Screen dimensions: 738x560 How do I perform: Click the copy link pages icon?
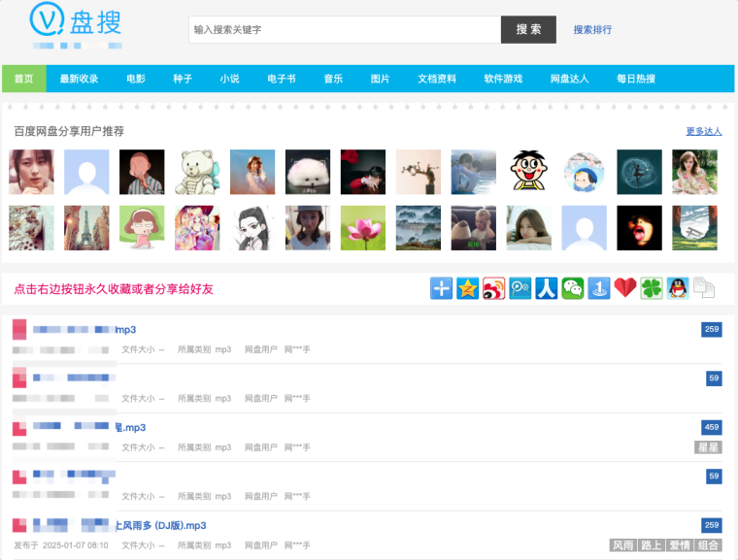click(704, 288)
